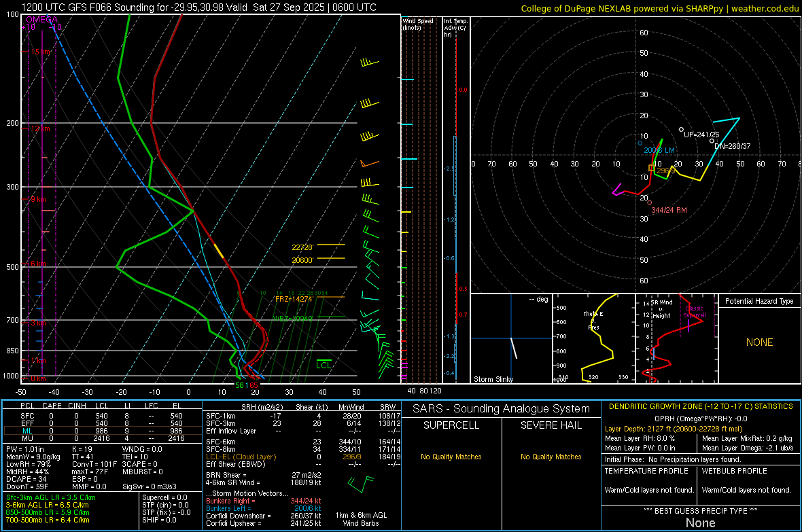Viewport: 802px width, 532px height.
Task: Click the ConvT = 101F value
Action: [x=94, y=464]
